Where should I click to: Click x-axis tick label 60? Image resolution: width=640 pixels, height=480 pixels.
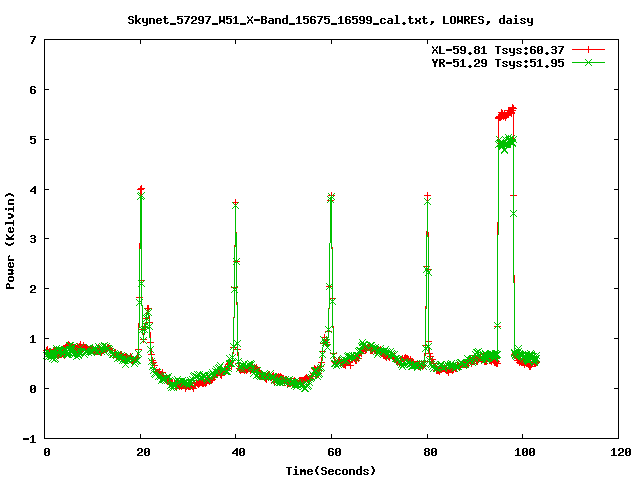(334, 452)
